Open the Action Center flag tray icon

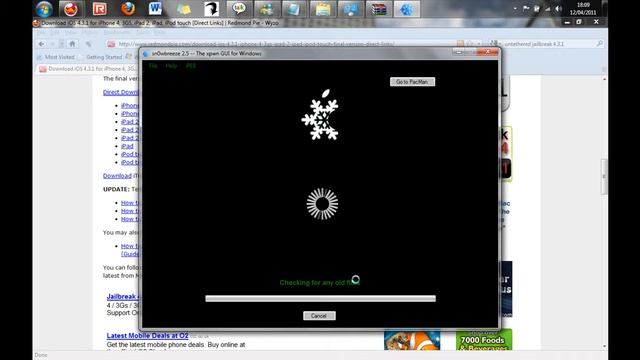tap(526, 9)
